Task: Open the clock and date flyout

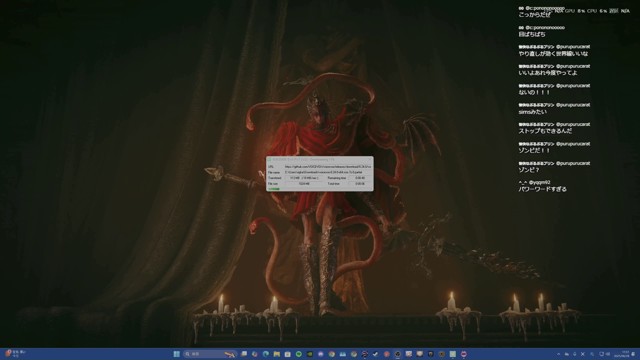Action: 622,354
